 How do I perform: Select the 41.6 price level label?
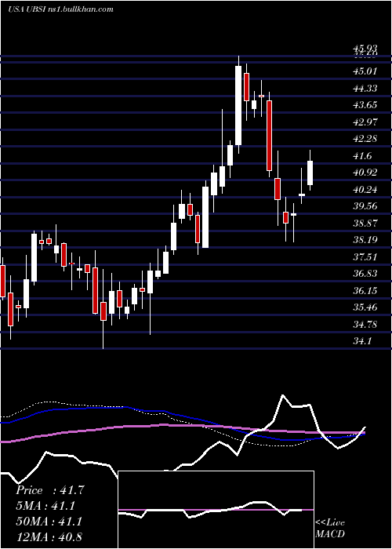click(362, 156)
